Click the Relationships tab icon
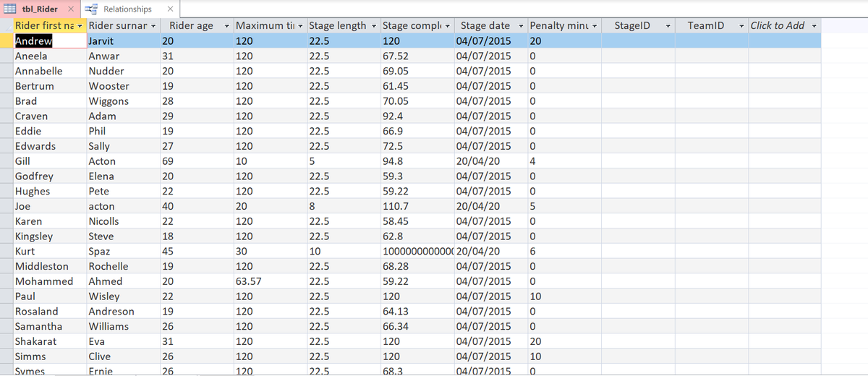The image size is (868, 376). (x=91, y=9)
